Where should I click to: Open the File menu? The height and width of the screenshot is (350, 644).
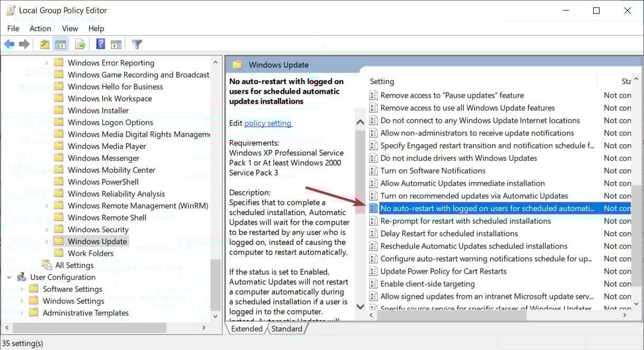point(13,29)
